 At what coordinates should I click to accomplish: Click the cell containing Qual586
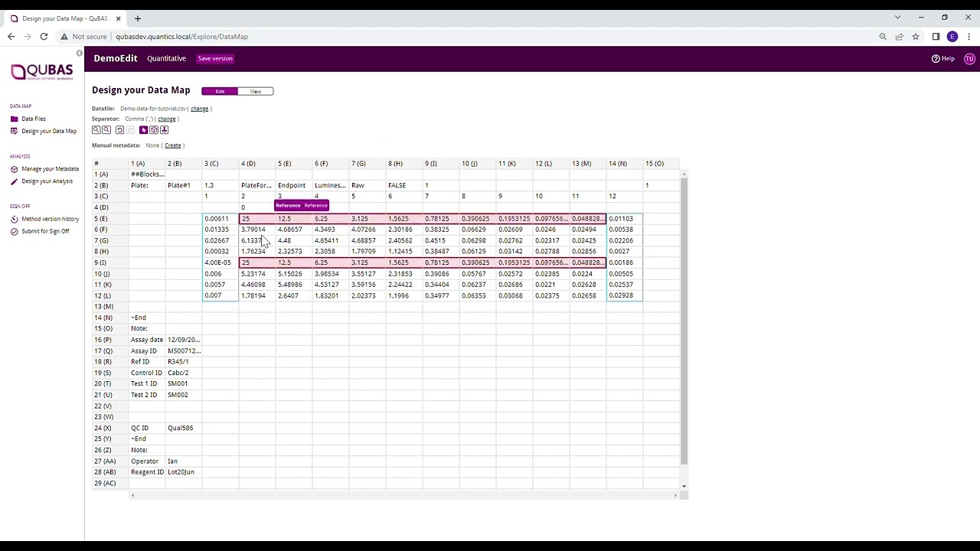[x=184, y=429]
